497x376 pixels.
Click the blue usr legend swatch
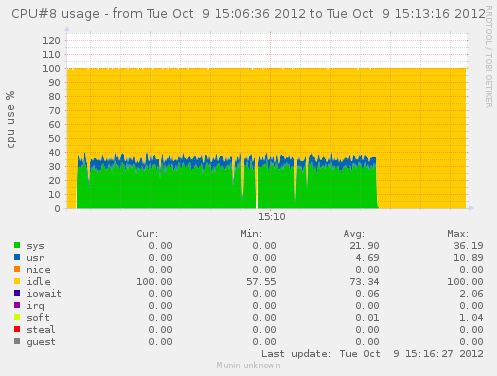point(17,257)
